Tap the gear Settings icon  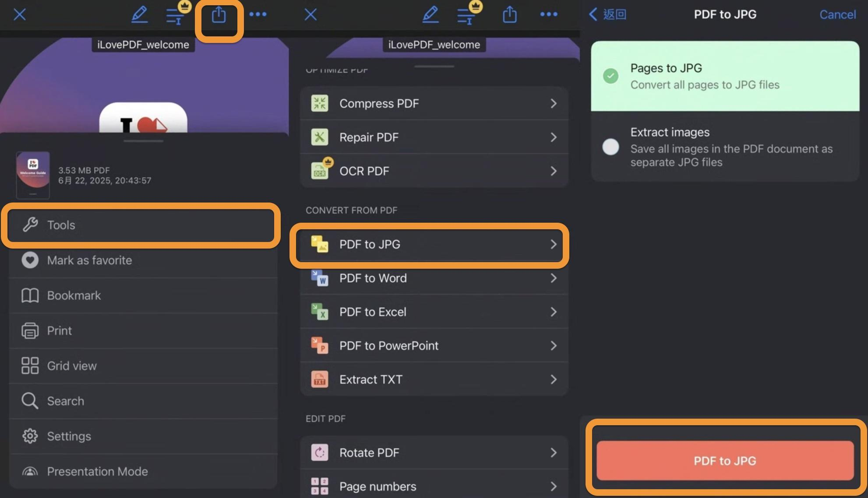(x=30, y=436)
